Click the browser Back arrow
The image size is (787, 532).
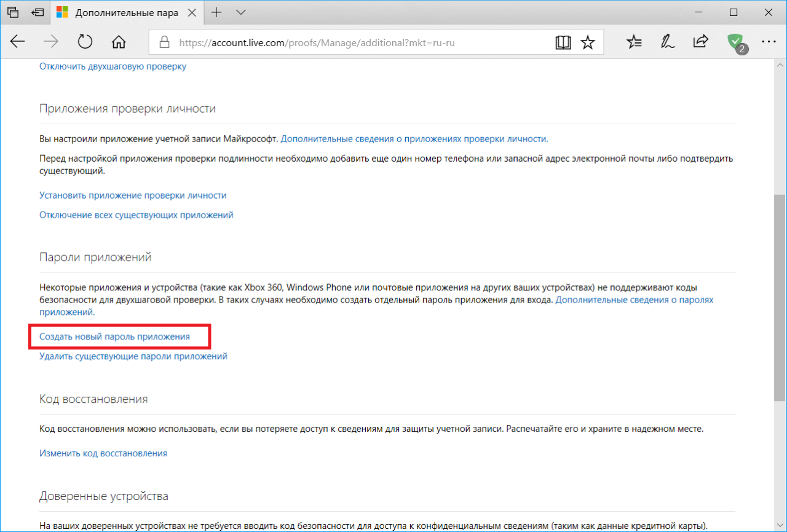pos(18,42)
